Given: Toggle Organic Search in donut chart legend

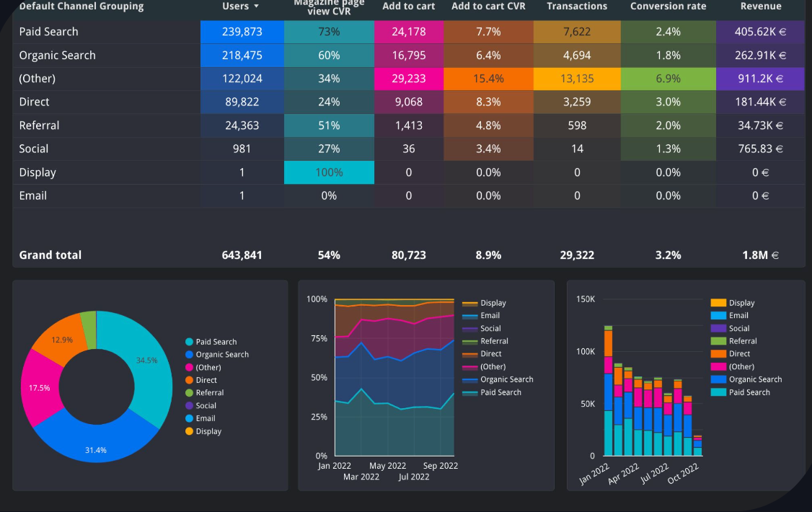Looking at the screenshot, I should (217, 355).
